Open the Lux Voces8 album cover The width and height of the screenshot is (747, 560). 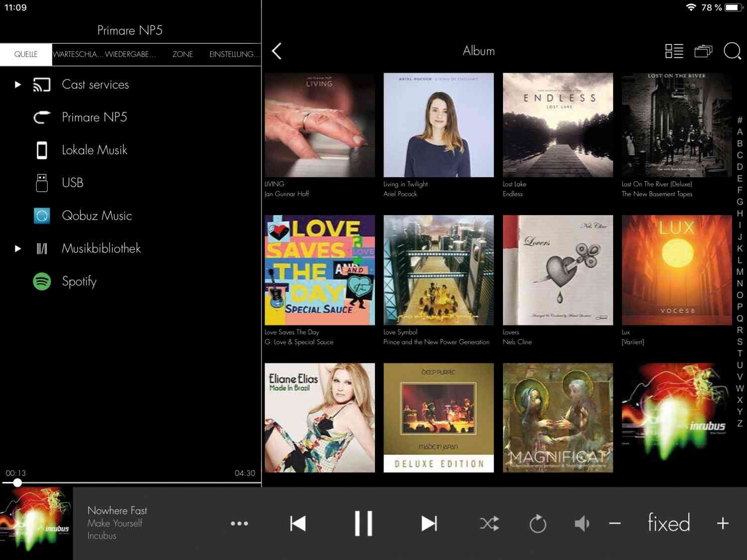677,270
